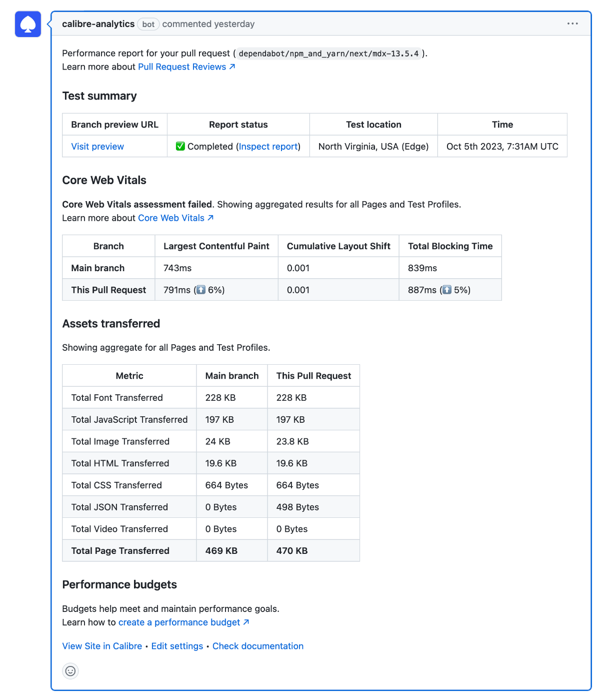The height and width of the screenshot is (700, 600).
Task: Click the bot badge beside calibre-analytics
Action: (148, 24)
